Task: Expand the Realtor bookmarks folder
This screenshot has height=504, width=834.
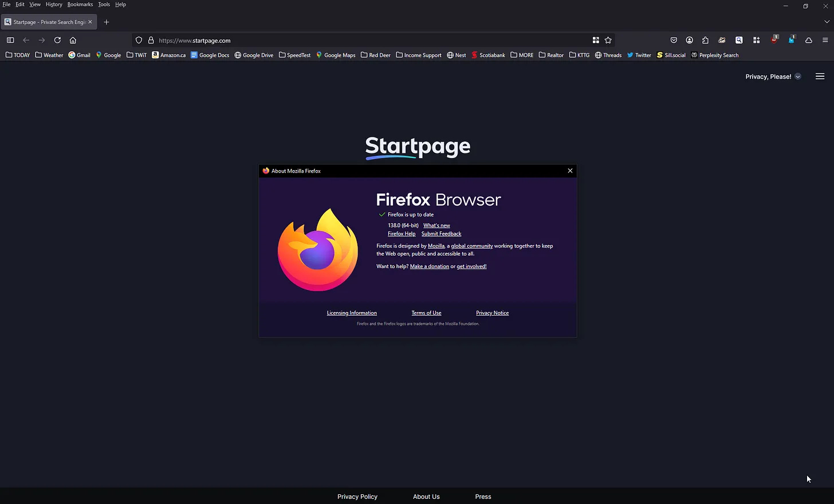Action: coord(551,55)
